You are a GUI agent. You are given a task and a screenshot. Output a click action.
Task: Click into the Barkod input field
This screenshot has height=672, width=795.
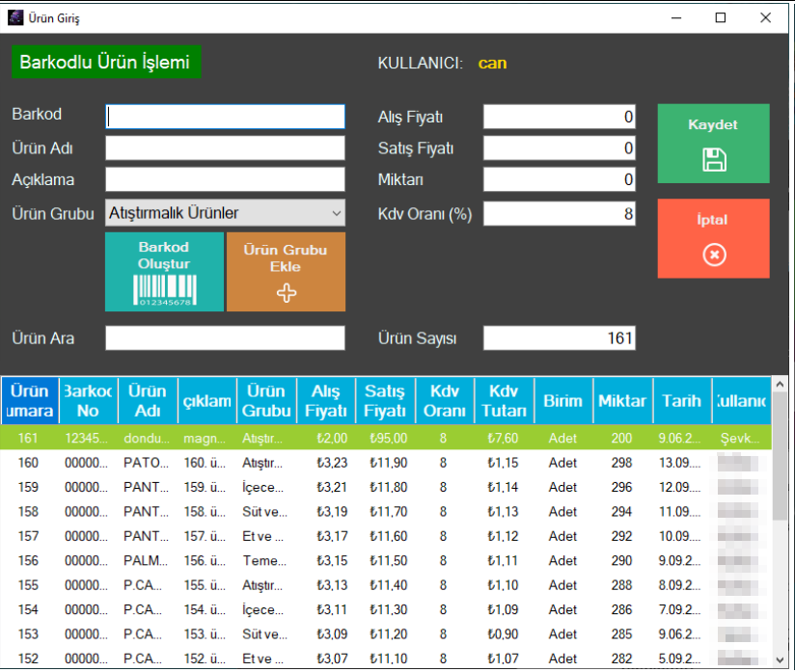[x=225, y=117]
